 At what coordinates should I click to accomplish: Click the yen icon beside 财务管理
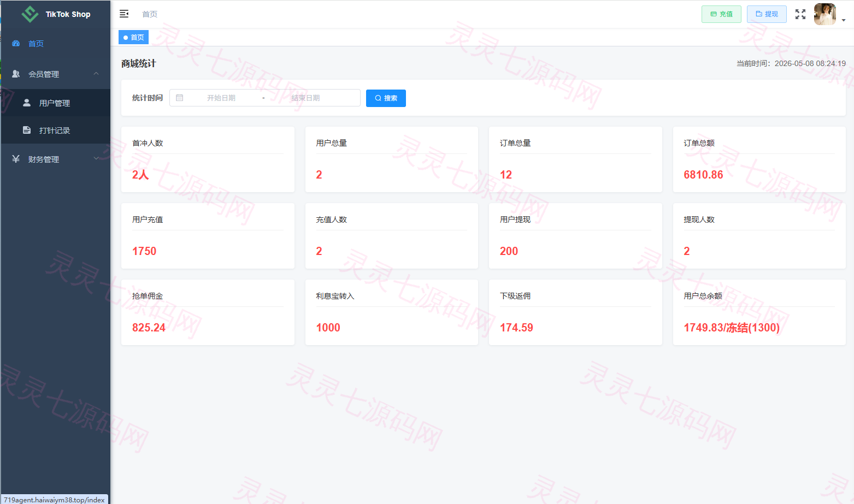tap(16, 159)
